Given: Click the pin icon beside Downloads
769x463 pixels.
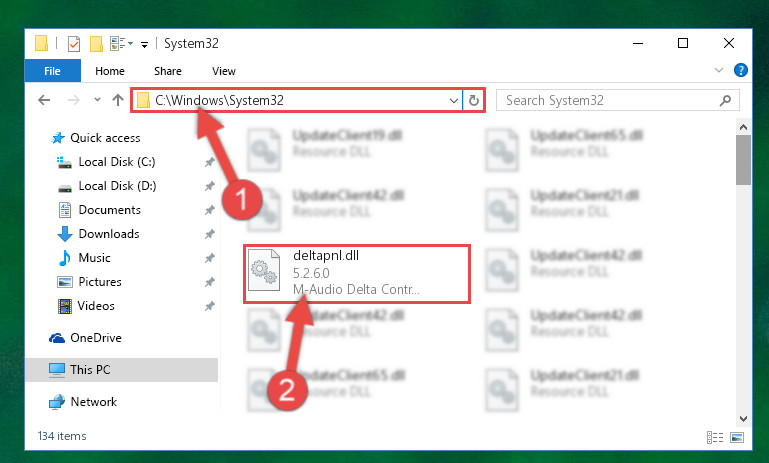Looking at the screenshot, I should pyautogui.click(x=209, y=234).
